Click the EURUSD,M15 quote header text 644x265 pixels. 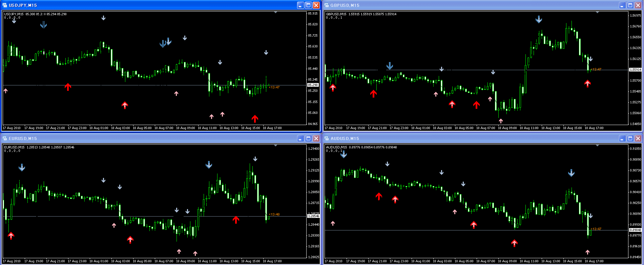tap(39, 147)
